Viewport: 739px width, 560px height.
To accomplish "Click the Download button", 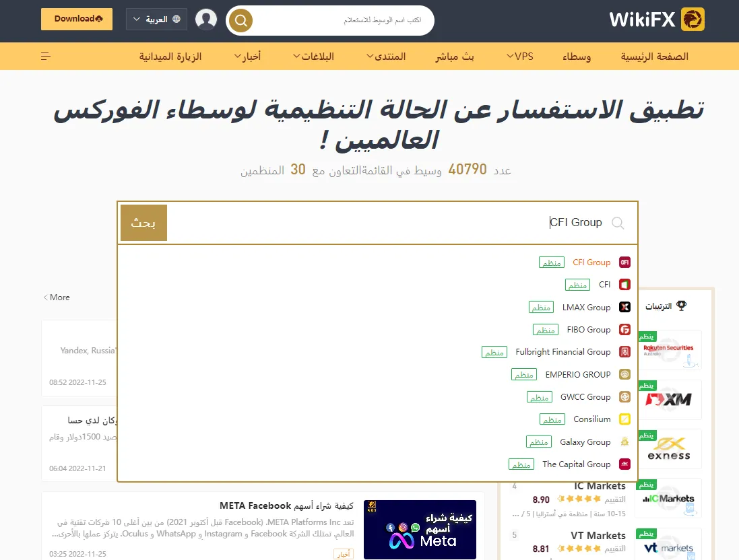I will 77,20.
